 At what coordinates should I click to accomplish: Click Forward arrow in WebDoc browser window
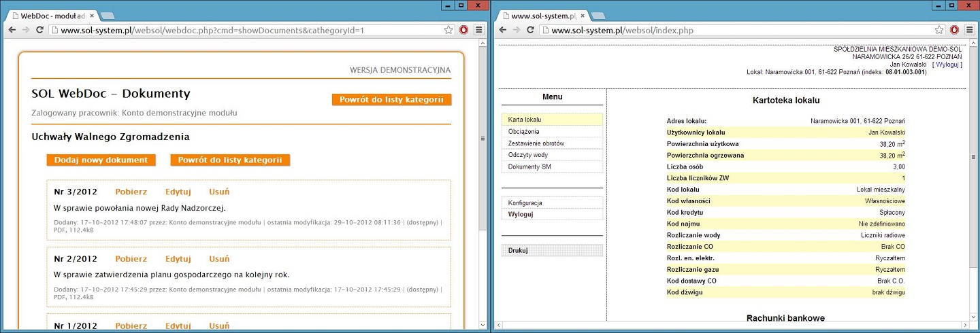26,30
